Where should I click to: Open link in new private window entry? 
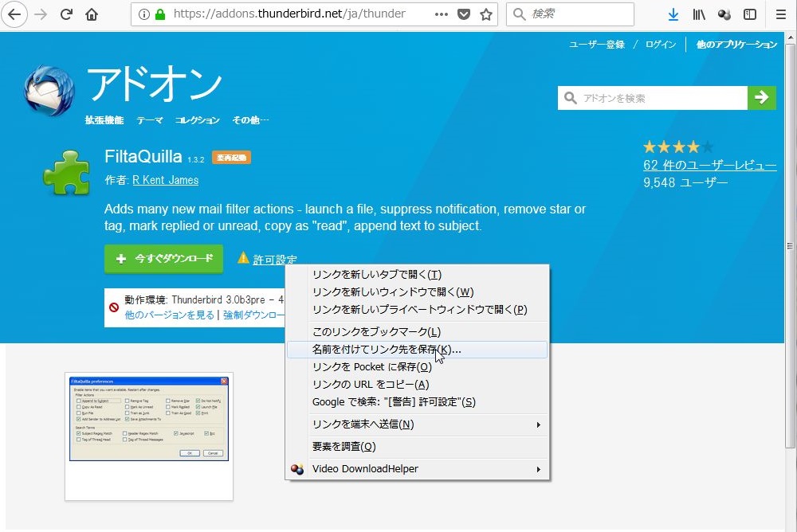coord(418,310)
